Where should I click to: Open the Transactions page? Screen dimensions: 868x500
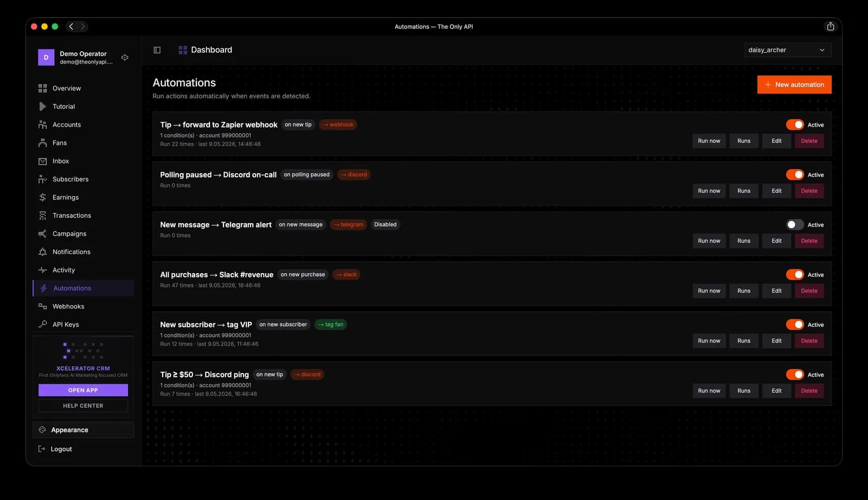point(84,216)
